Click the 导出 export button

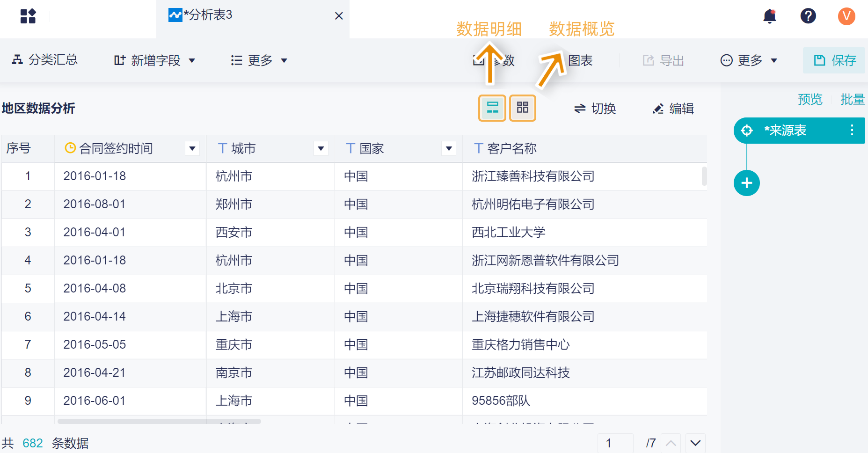click(664, 60)
